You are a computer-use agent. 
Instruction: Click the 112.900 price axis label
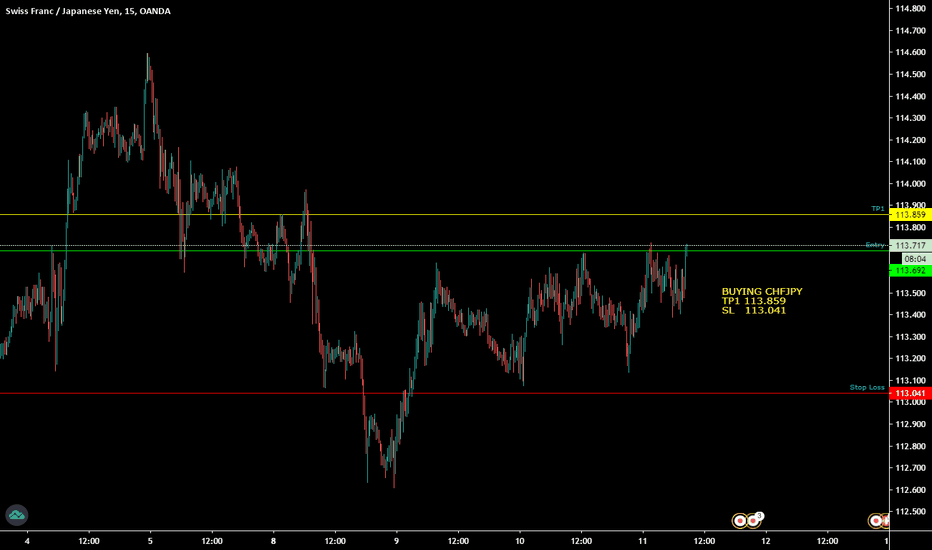pos(911,425)
